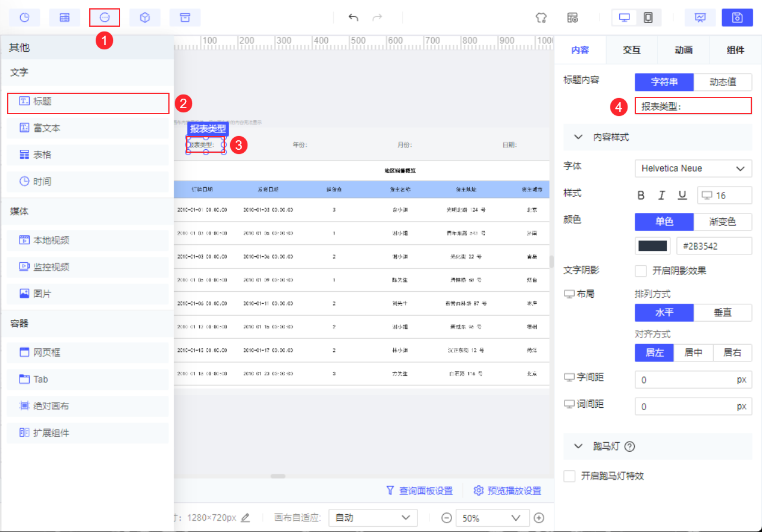Toggle bold text style
This screenshot has height=532, width=762.
pyautogui.click(x=641, y=195)
